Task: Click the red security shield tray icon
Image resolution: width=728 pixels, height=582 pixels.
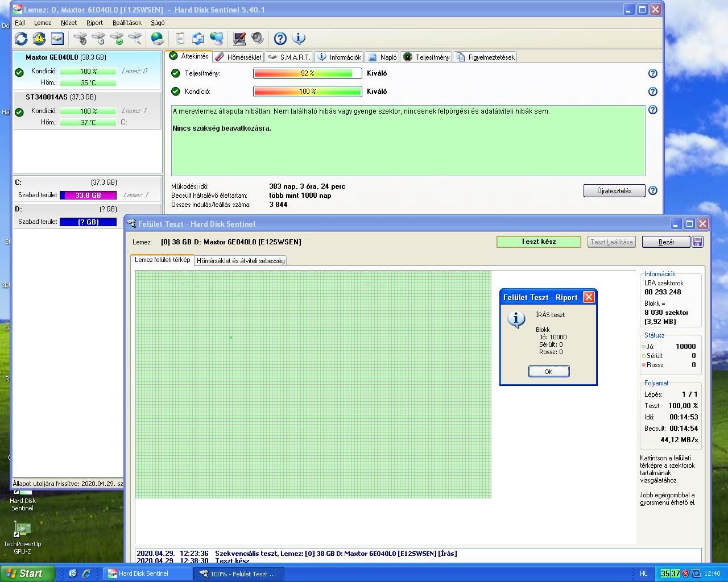Action: 685,573
